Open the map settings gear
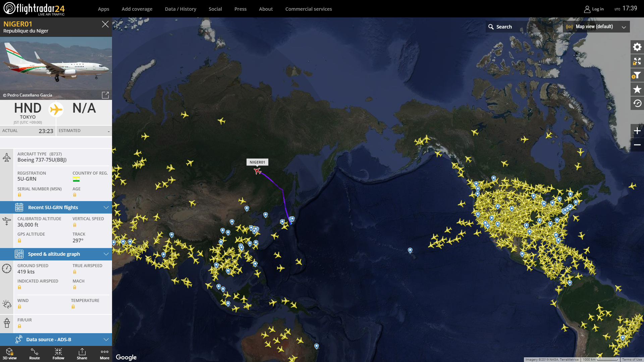The width and height of the screenshot is (644, 362). pyautogui.click(x=637, y=47)
